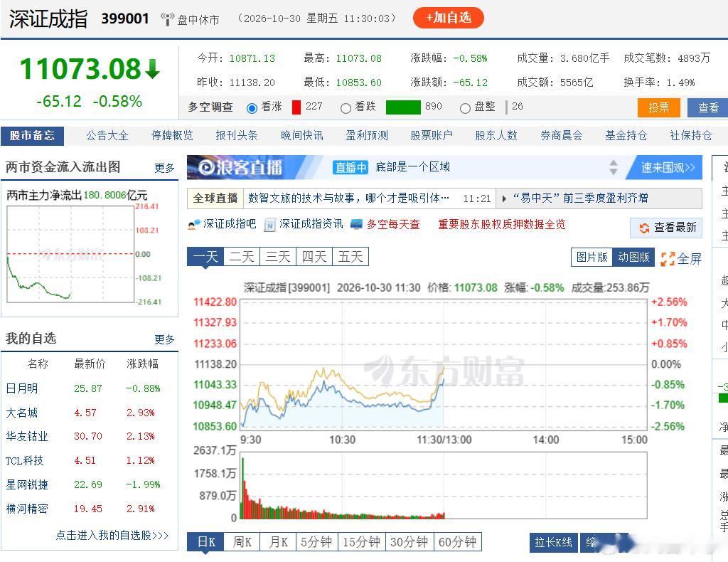Switch chart to 三天 tab
The height and width of the screenshot is (562, 728).
pyautogui.click(x=278, y=256)
